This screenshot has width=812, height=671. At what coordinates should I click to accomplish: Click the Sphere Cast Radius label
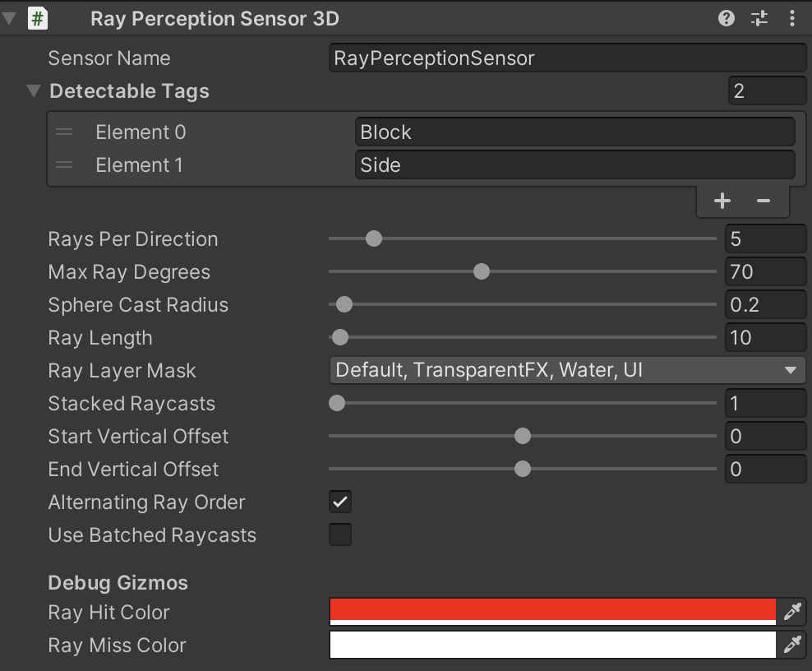coord(138,305)
